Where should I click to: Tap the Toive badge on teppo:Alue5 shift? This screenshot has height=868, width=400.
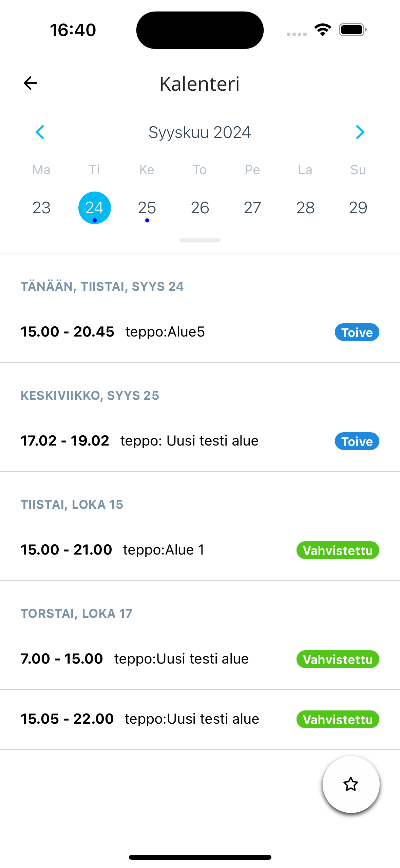[357, 332]
